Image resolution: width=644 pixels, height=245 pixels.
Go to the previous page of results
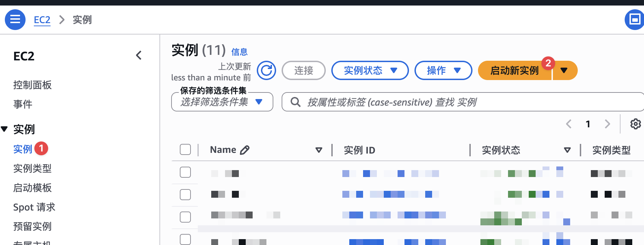(x=569, y=124)
